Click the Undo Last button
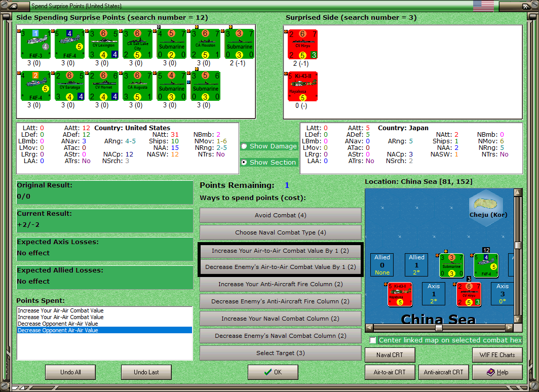 146,372
